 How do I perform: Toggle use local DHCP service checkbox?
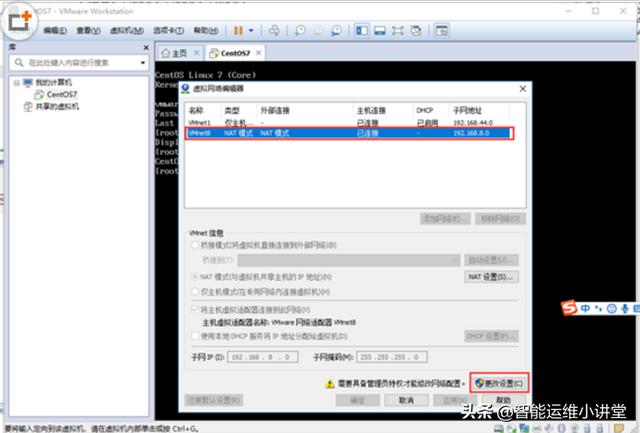pyautogui.click(x=195, y=336)
